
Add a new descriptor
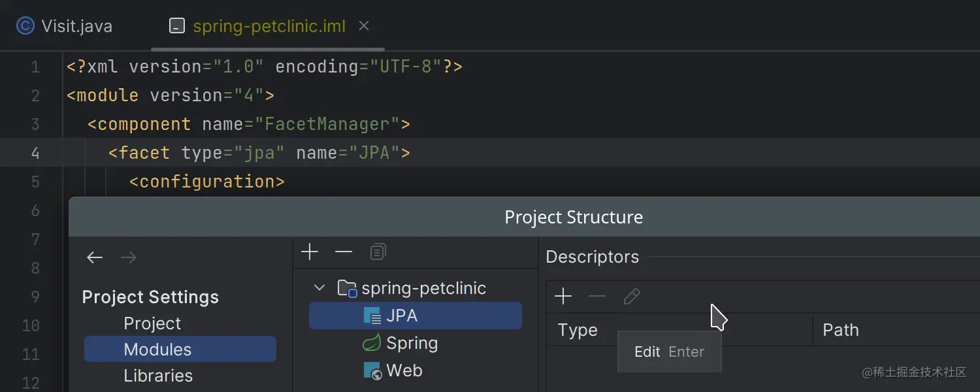pyautogui.click(x=563, y=297)
